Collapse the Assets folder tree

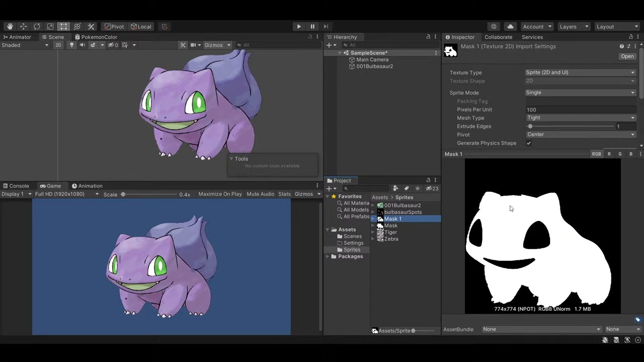point(328,230)
